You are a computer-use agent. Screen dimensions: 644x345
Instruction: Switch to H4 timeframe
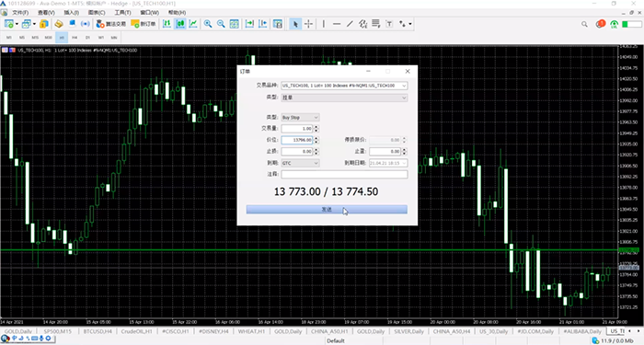click(75, 38)
